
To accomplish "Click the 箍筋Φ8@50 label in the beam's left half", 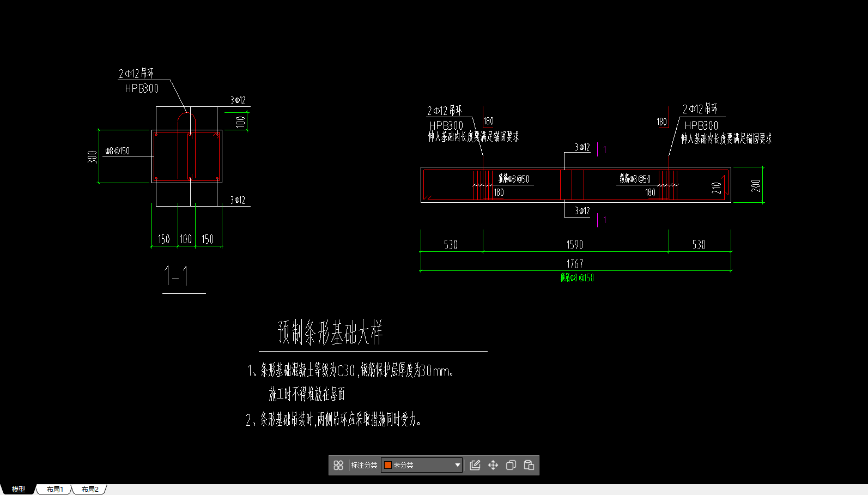I will [514, 179].
